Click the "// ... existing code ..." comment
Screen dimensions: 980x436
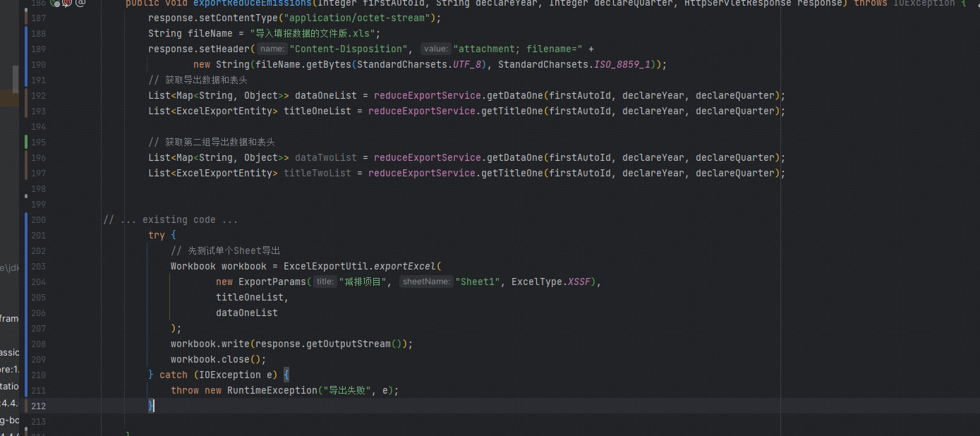[171, 219]
